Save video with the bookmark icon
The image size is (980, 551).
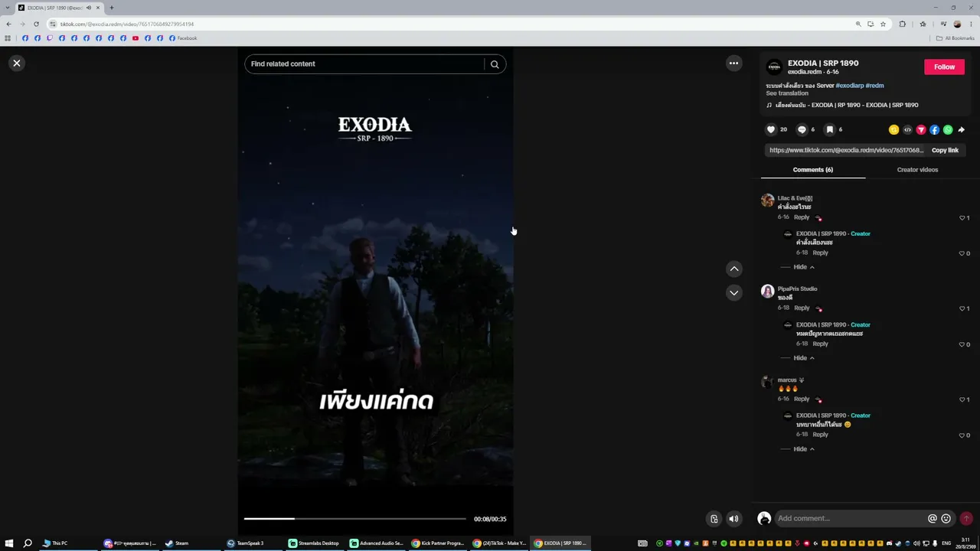click(x=829, y=129)
